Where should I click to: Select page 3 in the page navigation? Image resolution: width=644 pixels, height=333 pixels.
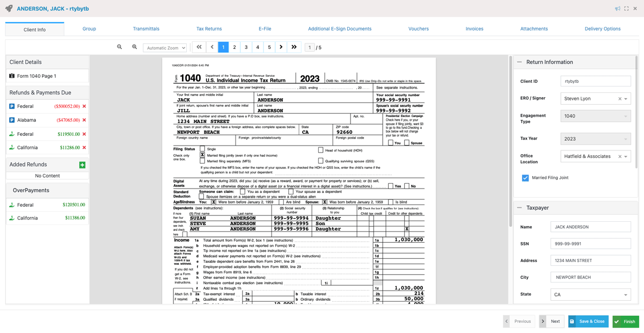pos(246,47)
